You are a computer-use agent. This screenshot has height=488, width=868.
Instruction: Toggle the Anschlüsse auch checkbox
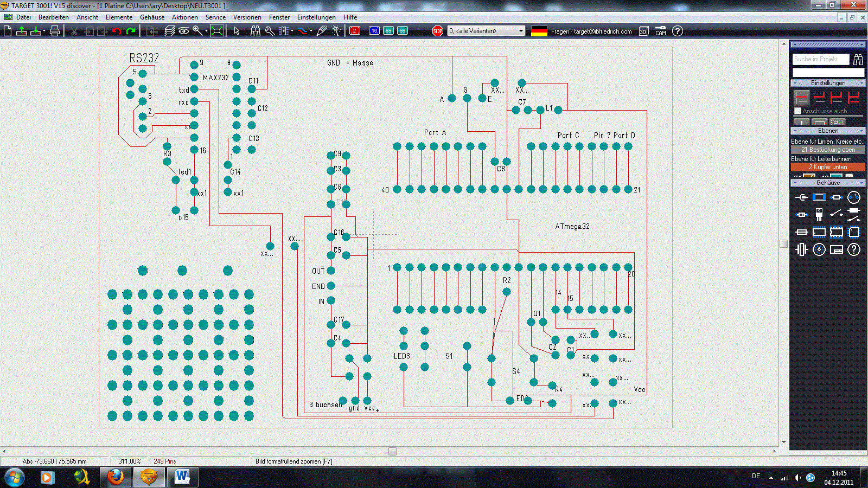(x=797, y=111)
